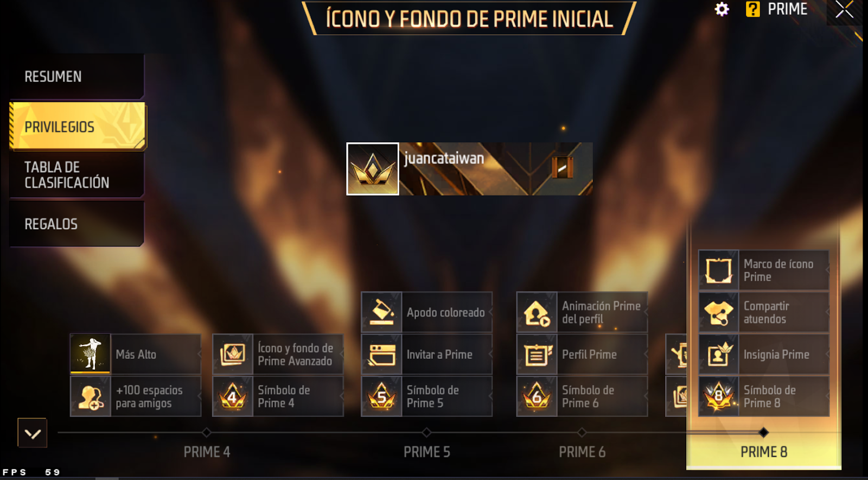The height and width of the screenshot is (480, 868).
Task: Open the Tabla de Clasificación tab
Action: tap(76, 175)
